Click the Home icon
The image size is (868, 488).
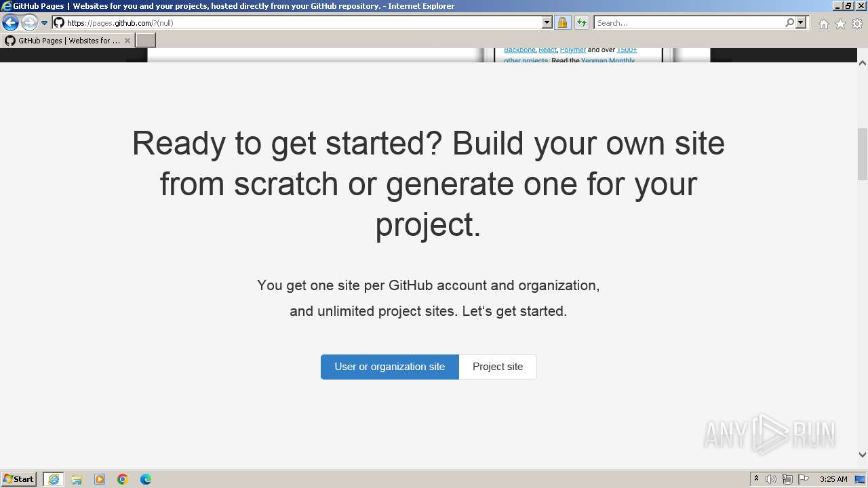click(823, 24)
